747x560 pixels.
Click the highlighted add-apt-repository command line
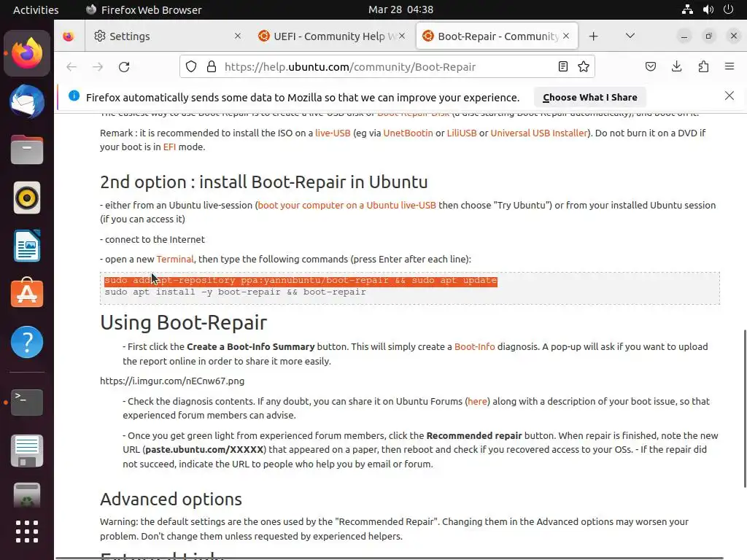(301, 281)
